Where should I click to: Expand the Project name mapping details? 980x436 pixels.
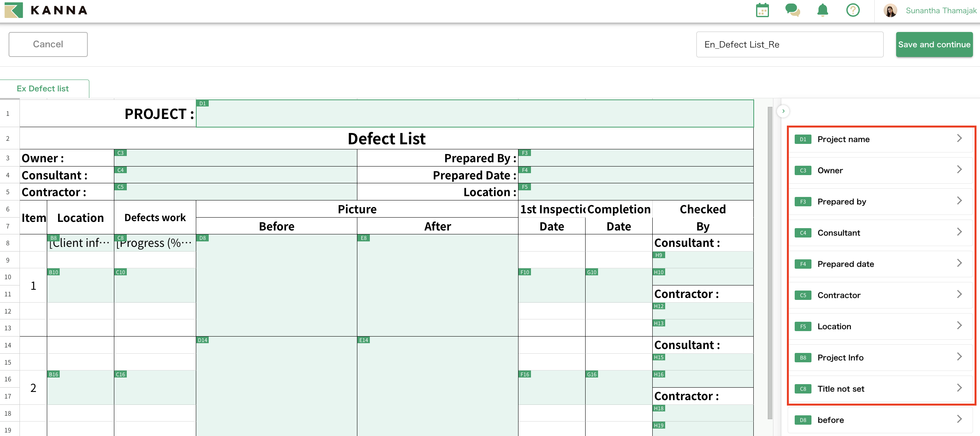(x=881, y=139)
